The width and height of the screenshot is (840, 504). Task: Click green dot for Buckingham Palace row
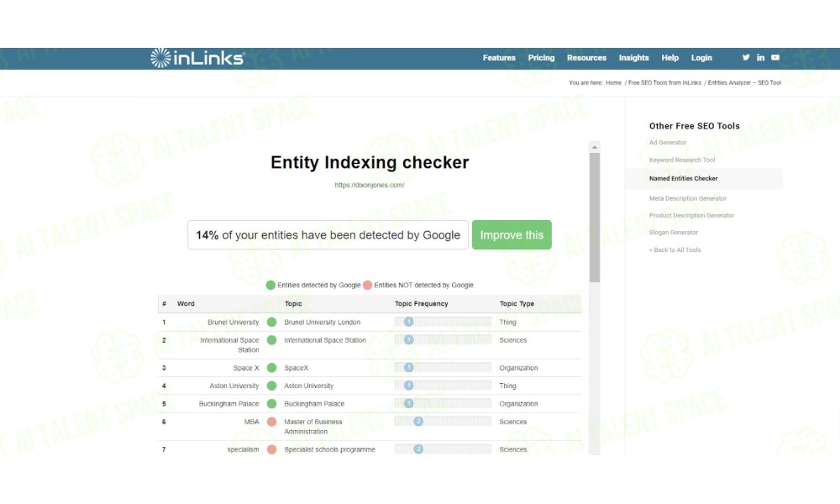tap(271, 404)
